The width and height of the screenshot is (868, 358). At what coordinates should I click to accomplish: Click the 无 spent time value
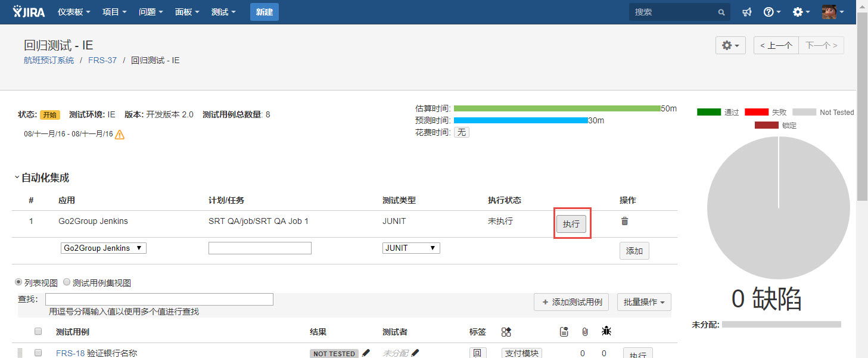pyautogui.click(x=462, y=132)
